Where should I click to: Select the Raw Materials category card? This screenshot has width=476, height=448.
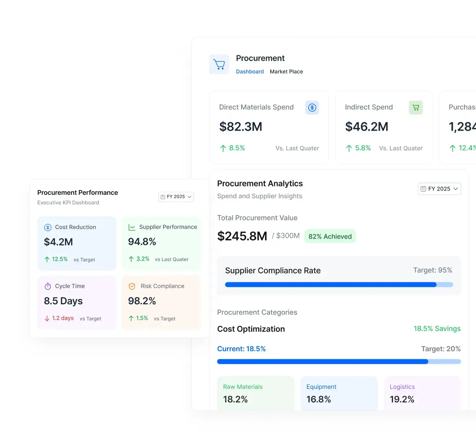(256, 393)
